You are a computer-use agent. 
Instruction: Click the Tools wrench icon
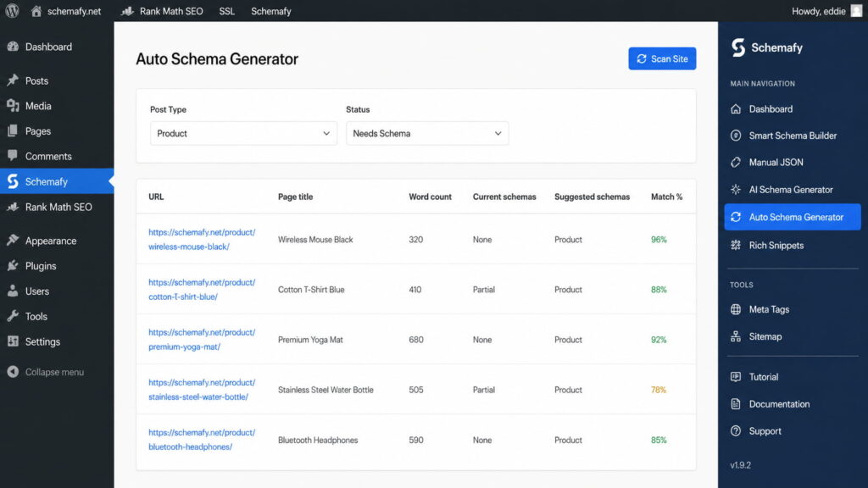[x=13, y=317]
